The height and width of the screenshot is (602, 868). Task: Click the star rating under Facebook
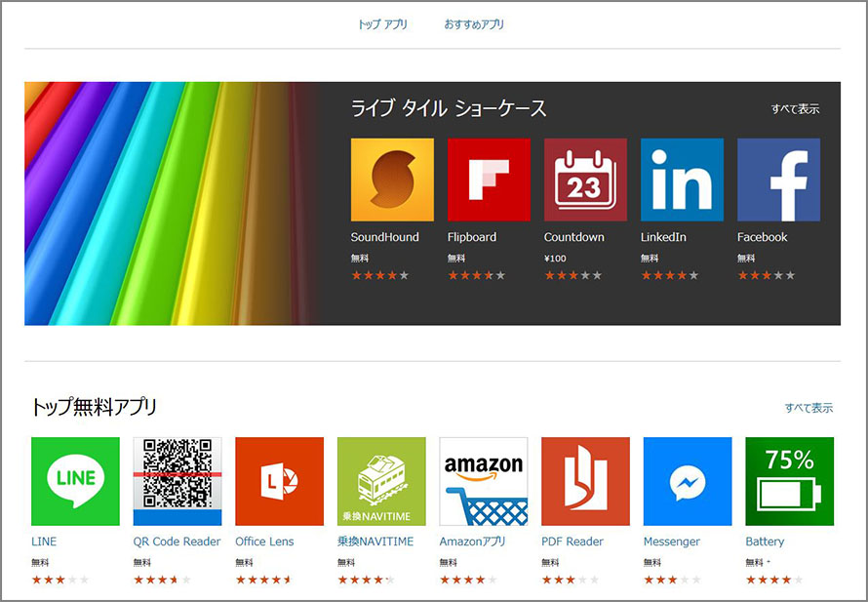(766, 275)
